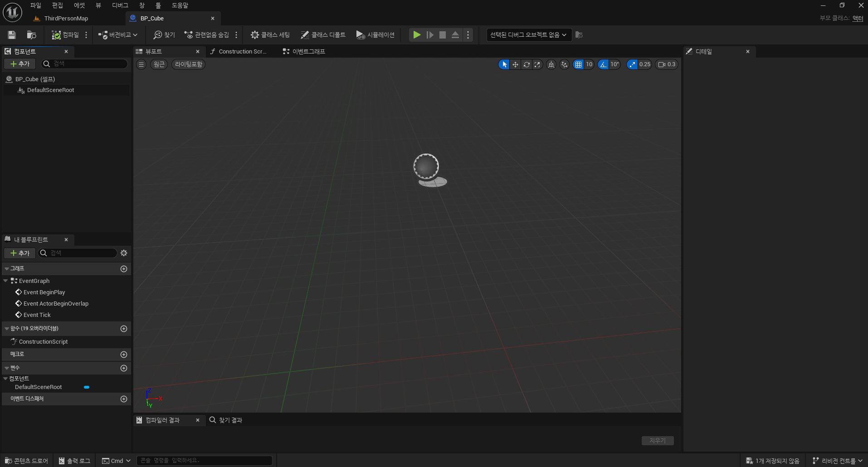The image size is (868, 467).
Task: Toggle 관련없음 숨김 hide unrelated
Action: click(x=206, y=35)
